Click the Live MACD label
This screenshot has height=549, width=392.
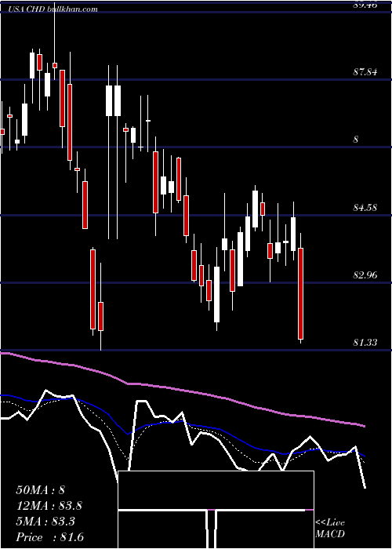pyautogui.click(x=330, y=529)
